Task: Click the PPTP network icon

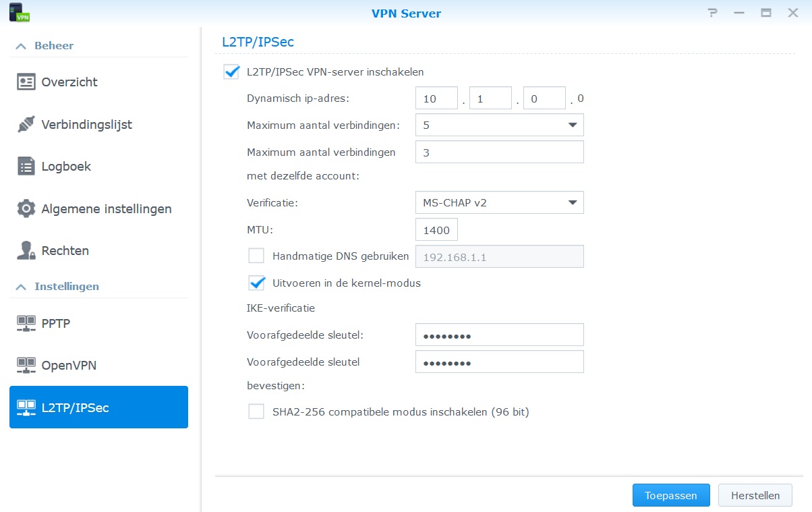Action: (x=26, y=324)
